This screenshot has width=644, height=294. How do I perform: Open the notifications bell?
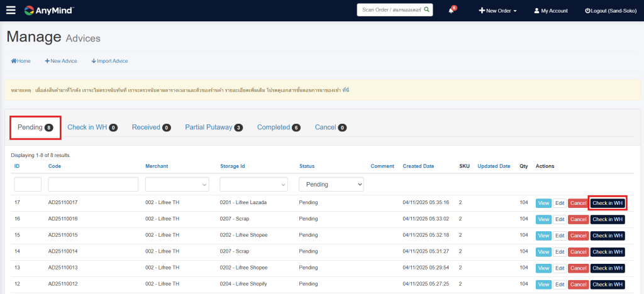(x=452, y=11)
